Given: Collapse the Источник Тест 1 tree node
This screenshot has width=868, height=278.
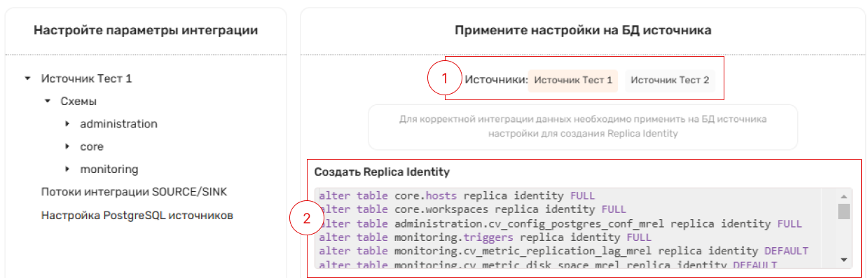Looking at the screenshot, I should point(28,79).
